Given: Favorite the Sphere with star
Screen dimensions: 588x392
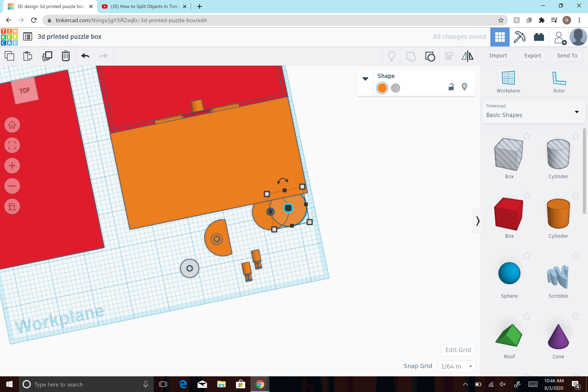Looking at the screenshot, I should tap(527, 256).
